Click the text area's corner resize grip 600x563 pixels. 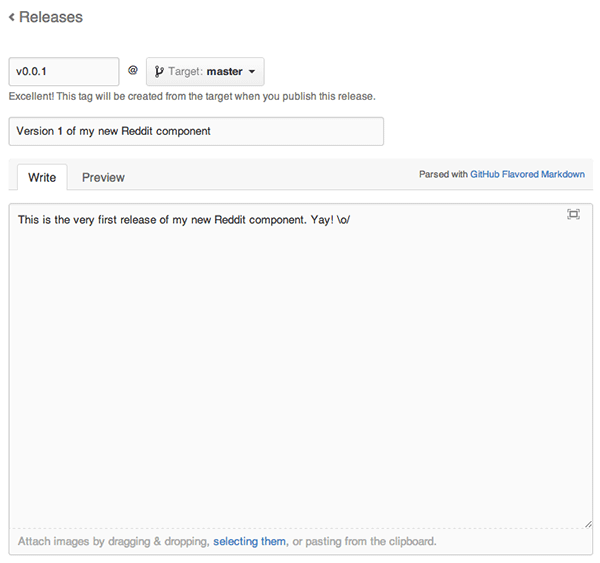tap(588, 524)
